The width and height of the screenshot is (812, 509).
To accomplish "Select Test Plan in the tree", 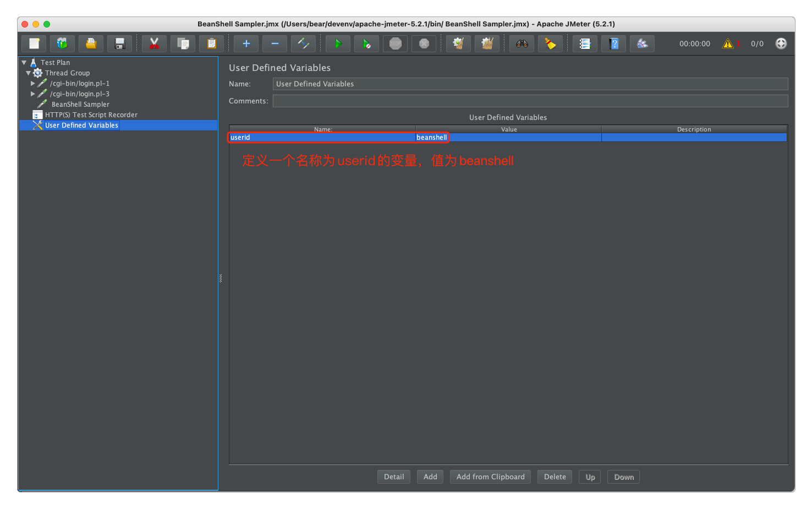I will [55, 63].
